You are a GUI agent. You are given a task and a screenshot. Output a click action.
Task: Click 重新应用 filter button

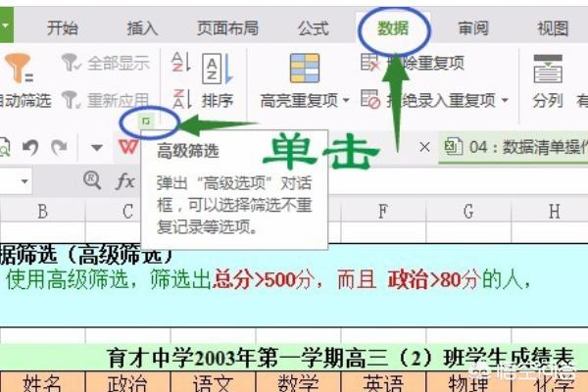106,100
